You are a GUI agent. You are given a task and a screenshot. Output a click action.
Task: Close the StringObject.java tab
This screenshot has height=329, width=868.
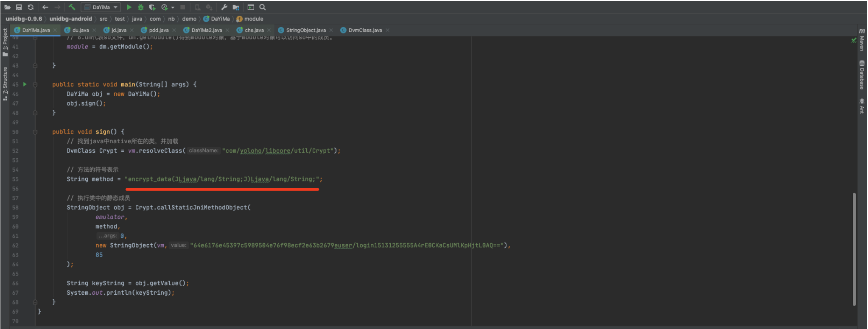(x=331, y=31)
